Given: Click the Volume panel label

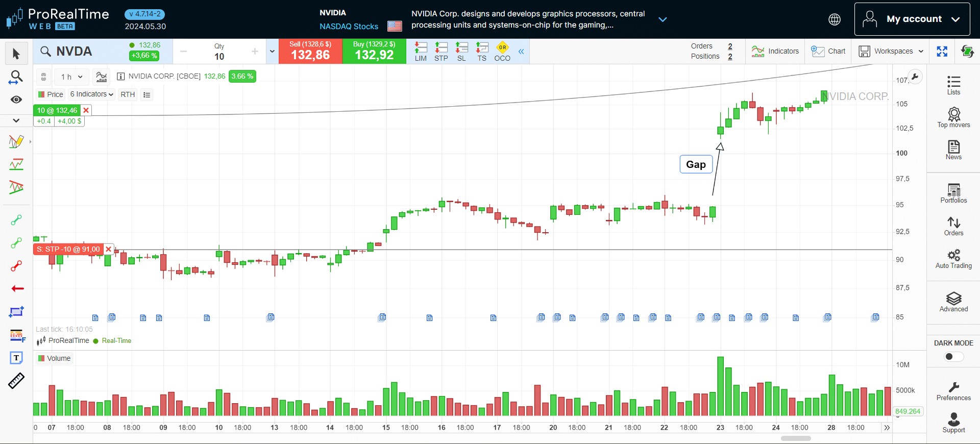Looking at the screenshot, I should click(x=55, y=358).
